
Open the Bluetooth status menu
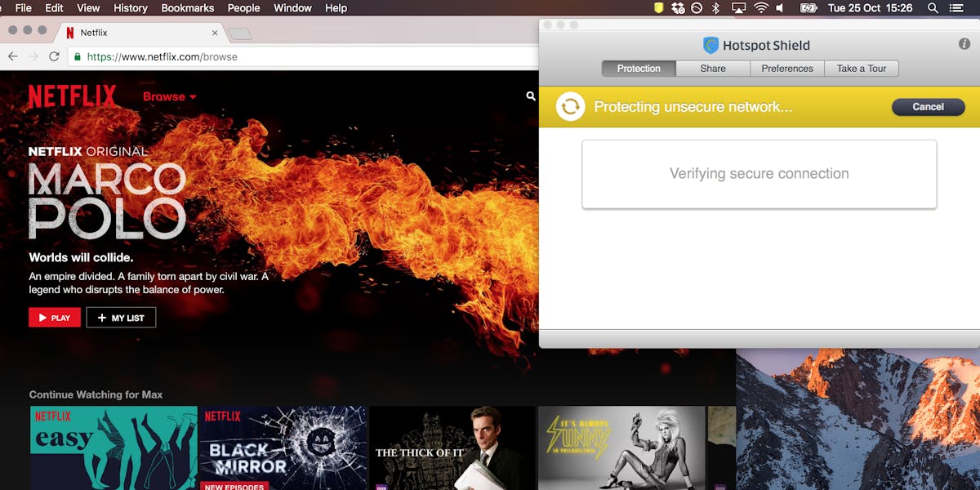(x=715, y=8)
